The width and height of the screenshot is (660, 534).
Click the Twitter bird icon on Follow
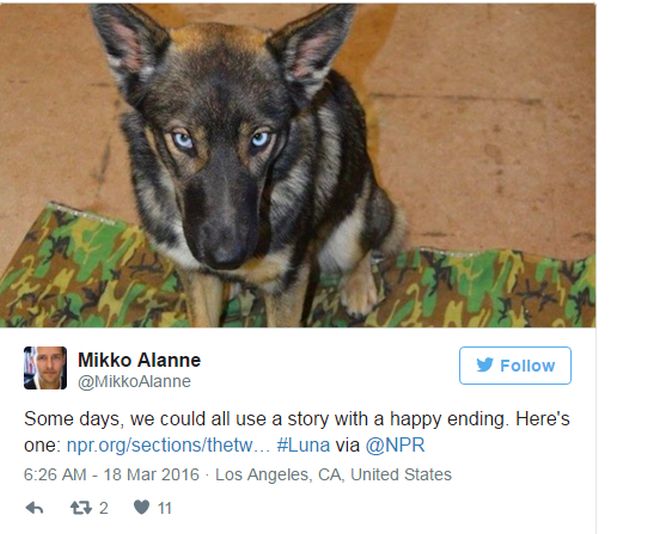click(x=484, y=366)
